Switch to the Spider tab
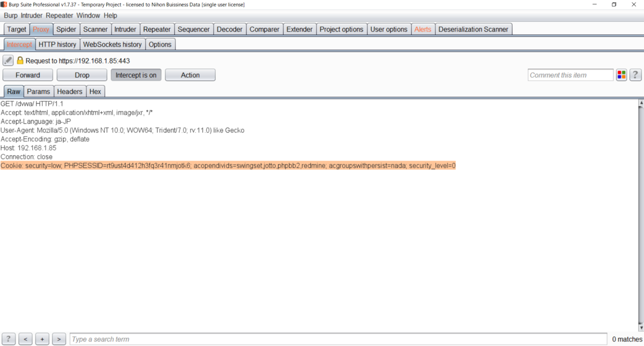 pyautogui.click(x=67, y=29)
